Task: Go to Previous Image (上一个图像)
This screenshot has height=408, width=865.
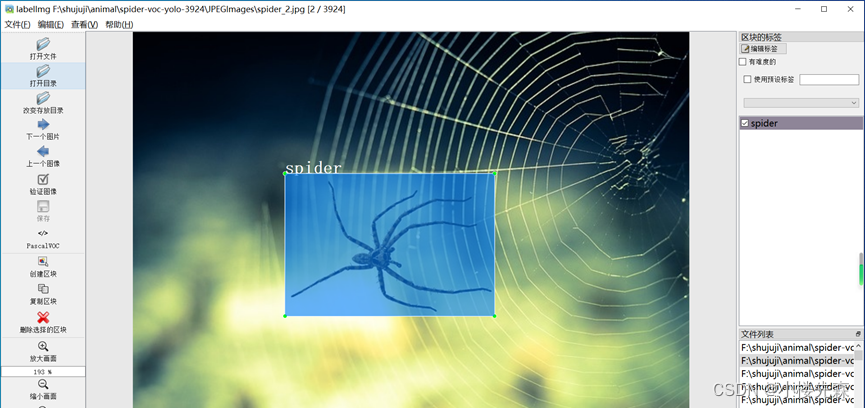Action: 43,152
